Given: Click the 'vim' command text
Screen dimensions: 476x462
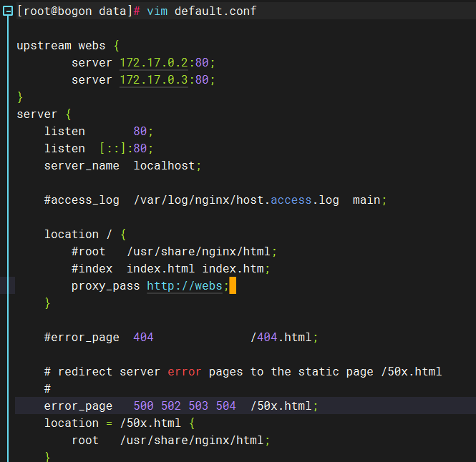Looking at the screenshot, I should tap(157, 11).
